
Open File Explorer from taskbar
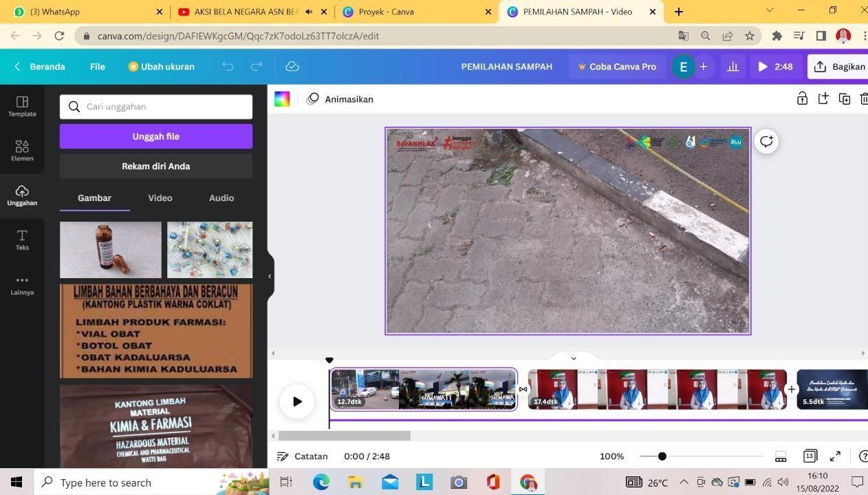point(356,483)
